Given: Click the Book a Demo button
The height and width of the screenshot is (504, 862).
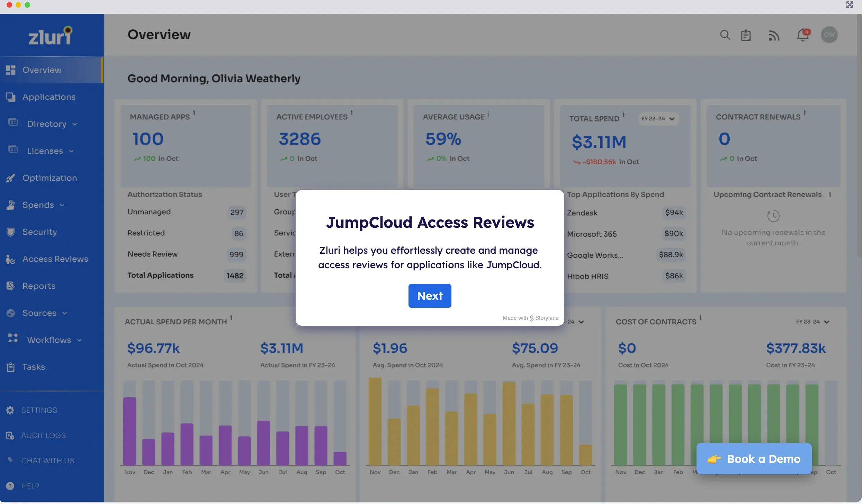Looking at the screenshot, I should (x=754, y=459).
